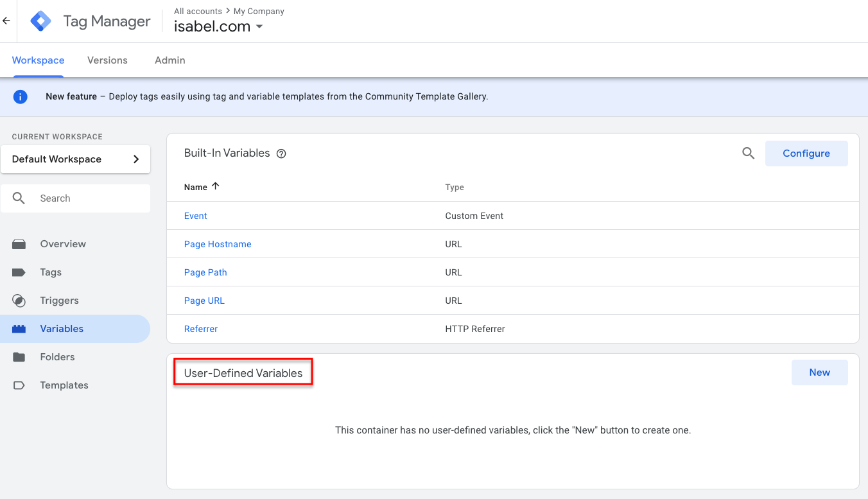The image size is (868, 499).
Task: Open the Built-In Variables help icon
Action: 281,153
